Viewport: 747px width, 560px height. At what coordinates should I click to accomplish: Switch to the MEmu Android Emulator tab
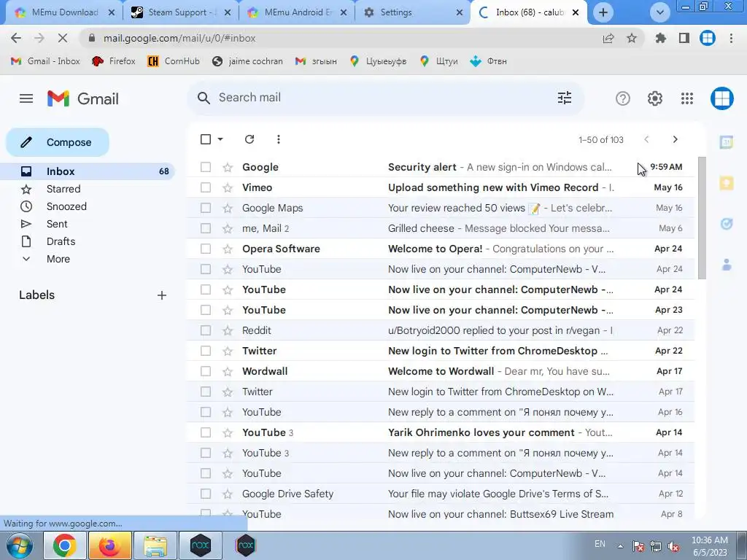296,12
